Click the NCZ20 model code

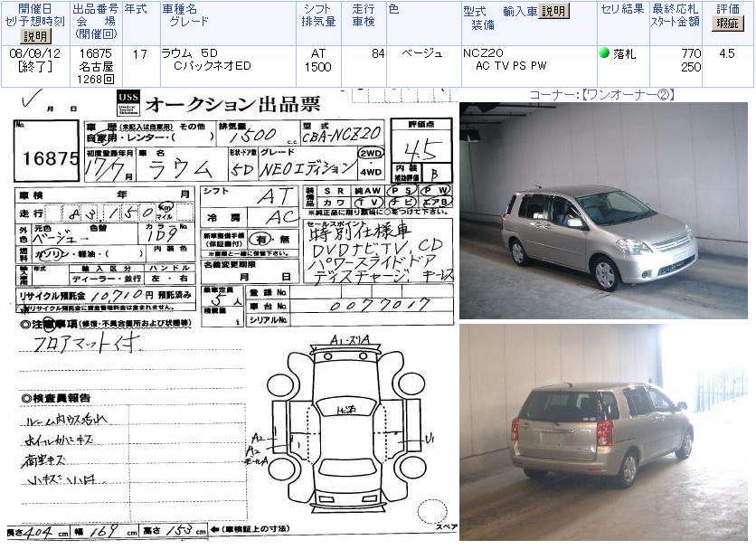[483, 52]
